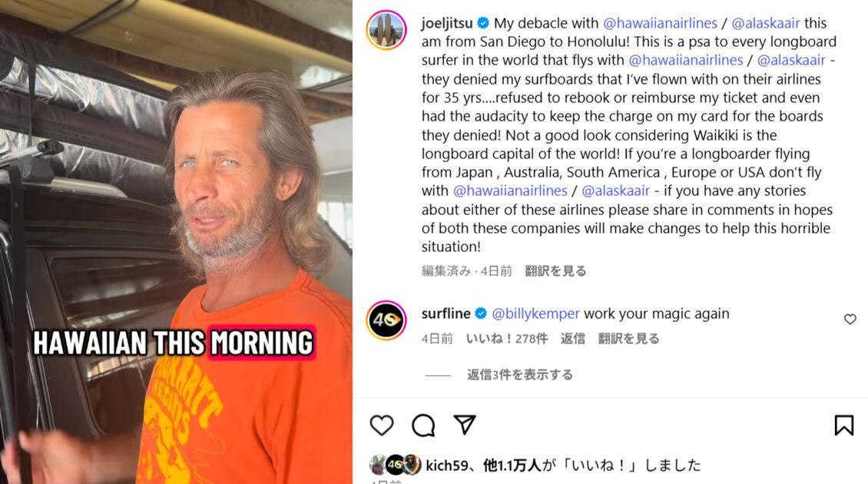
Task: Like the surfline comment with the small heart
Action: click(x=850, y=319)
